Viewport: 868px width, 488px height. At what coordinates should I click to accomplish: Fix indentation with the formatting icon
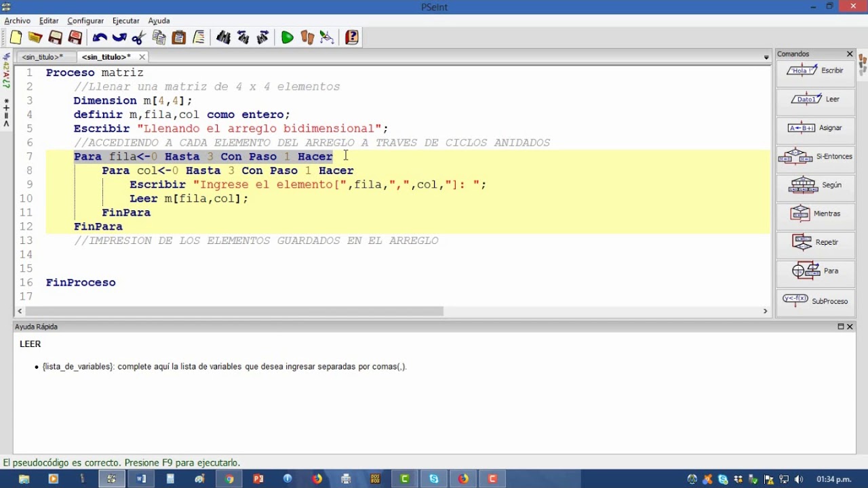199,38
